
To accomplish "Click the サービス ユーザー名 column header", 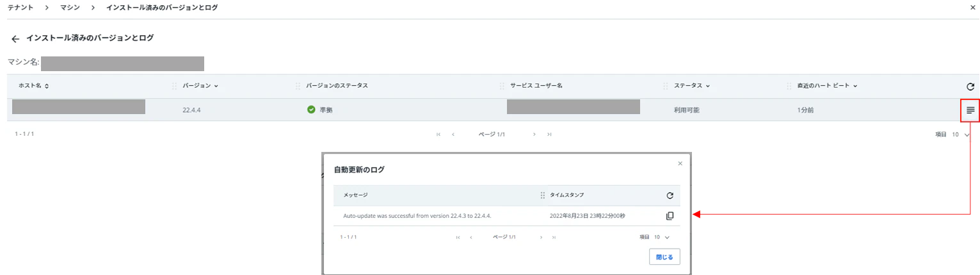I will coord(536,86).
